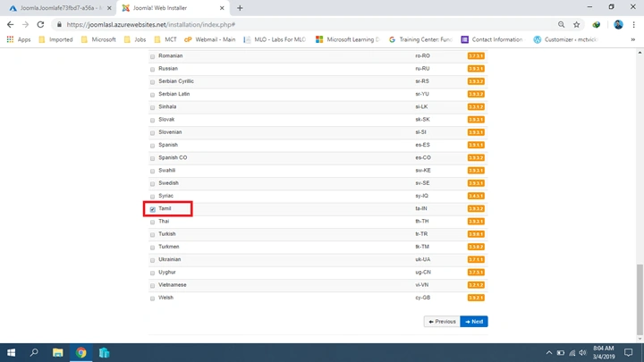Open the Imported bookmarks folder
This screenshot has height=362, width=644.
(55, 39)
